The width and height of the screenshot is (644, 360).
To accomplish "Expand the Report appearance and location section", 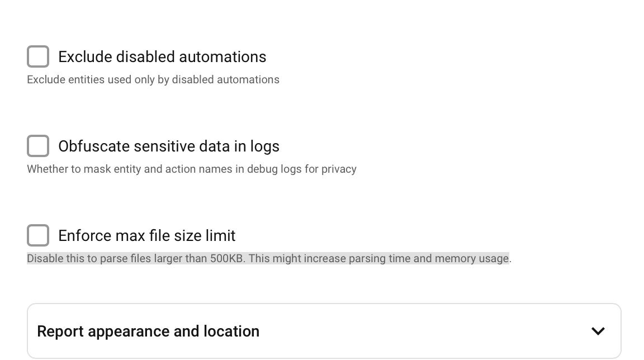I will 324,331.
